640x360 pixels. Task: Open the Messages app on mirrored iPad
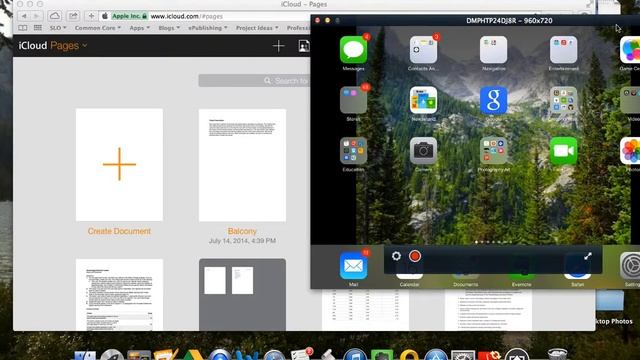pos(353,50)
